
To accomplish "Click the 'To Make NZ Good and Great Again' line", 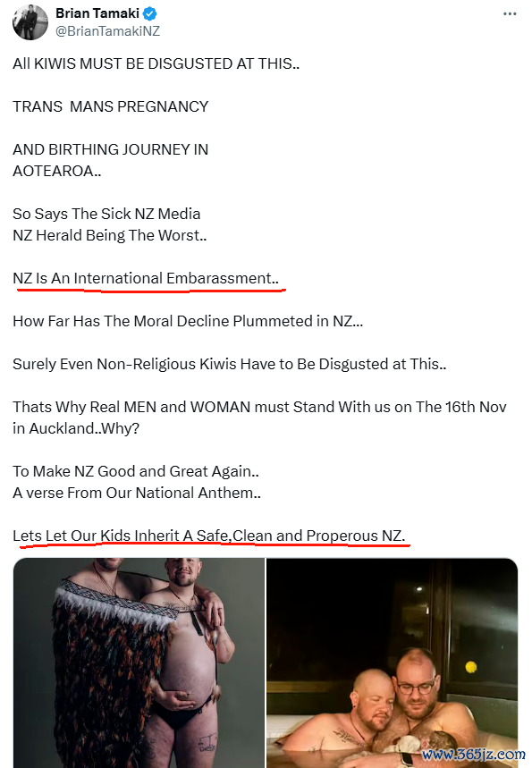I will point(136,471).
